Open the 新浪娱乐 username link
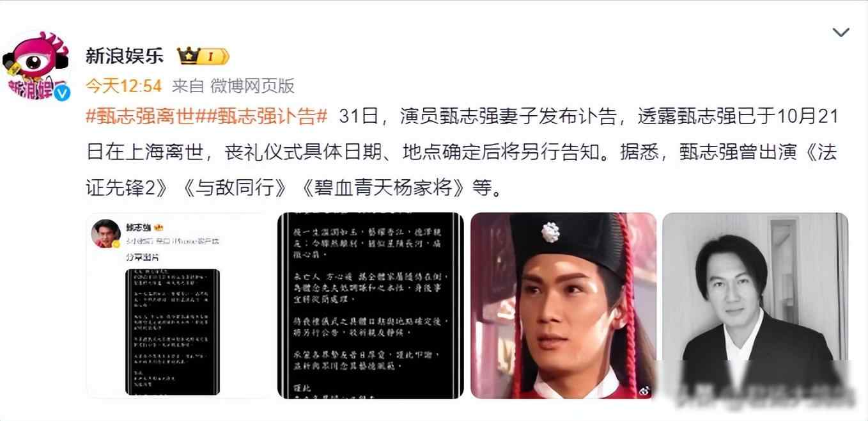Viewport: 868px width, 421px height. (124, 57)
